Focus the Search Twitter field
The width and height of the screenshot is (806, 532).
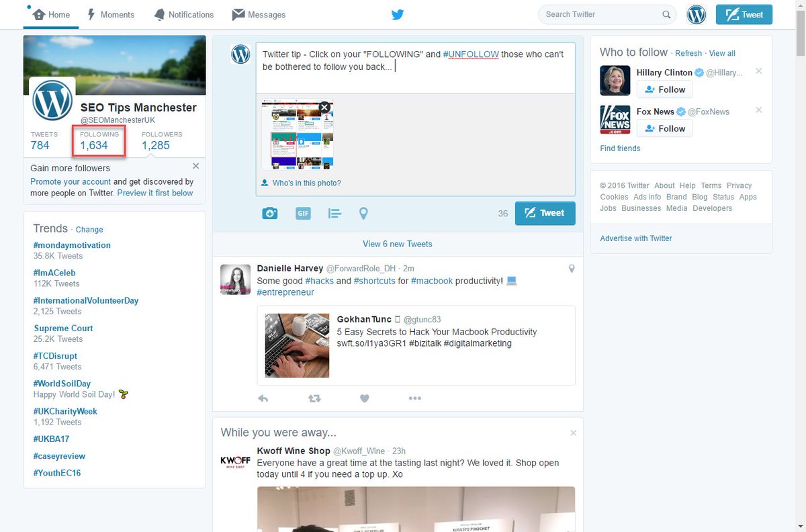coord(607,14)
